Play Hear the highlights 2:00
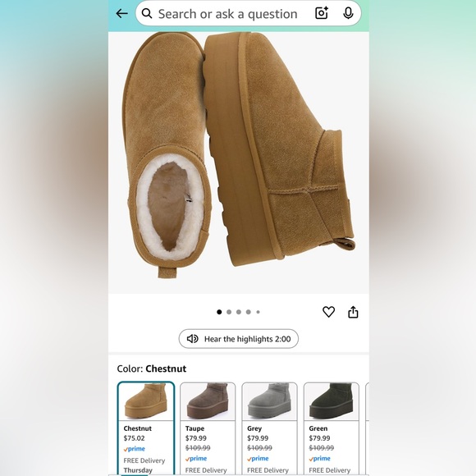Screen dimensions: 476x476 coord(239,338)
